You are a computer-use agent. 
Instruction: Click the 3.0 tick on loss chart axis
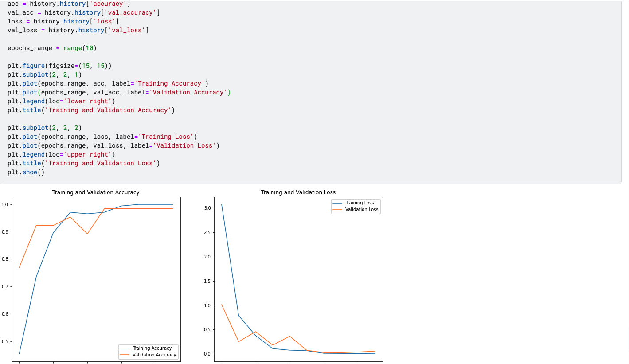(x=207, y=208)
